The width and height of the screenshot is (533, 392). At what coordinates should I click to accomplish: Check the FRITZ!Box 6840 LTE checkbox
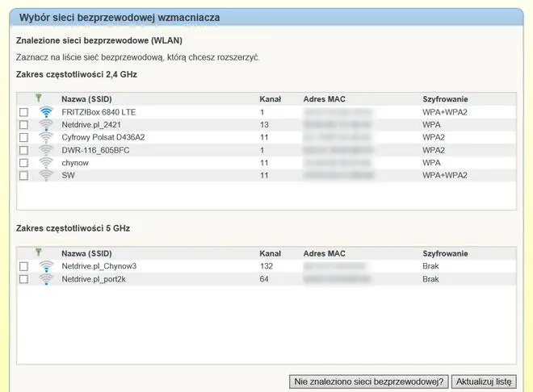tap(23, 112)
